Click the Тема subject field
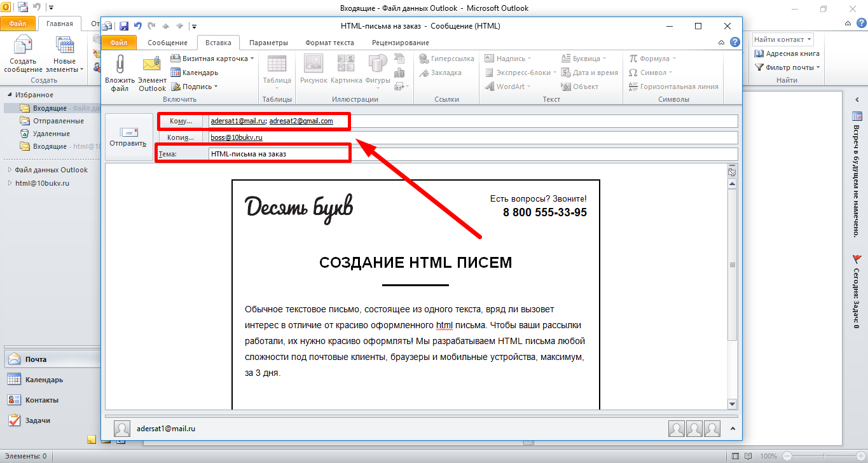Screen dimensions: 868x463 tap(473, 154)
